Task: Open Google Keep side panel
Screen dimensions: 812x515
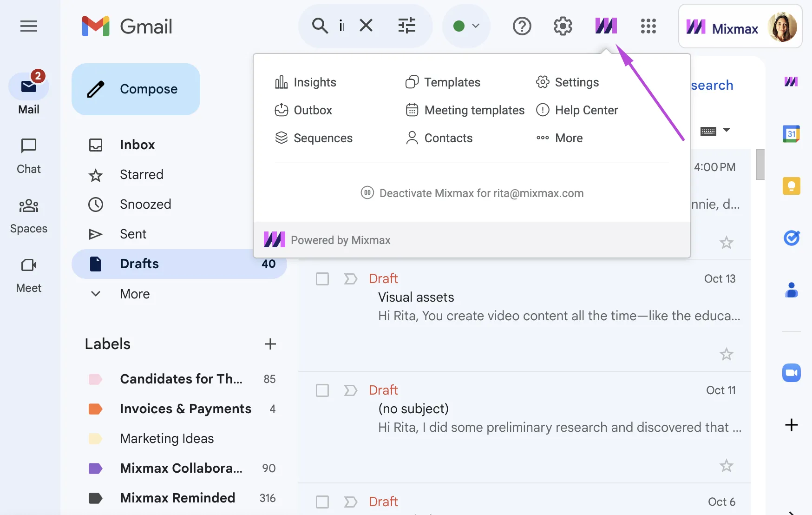Action: tap(791, 186)
